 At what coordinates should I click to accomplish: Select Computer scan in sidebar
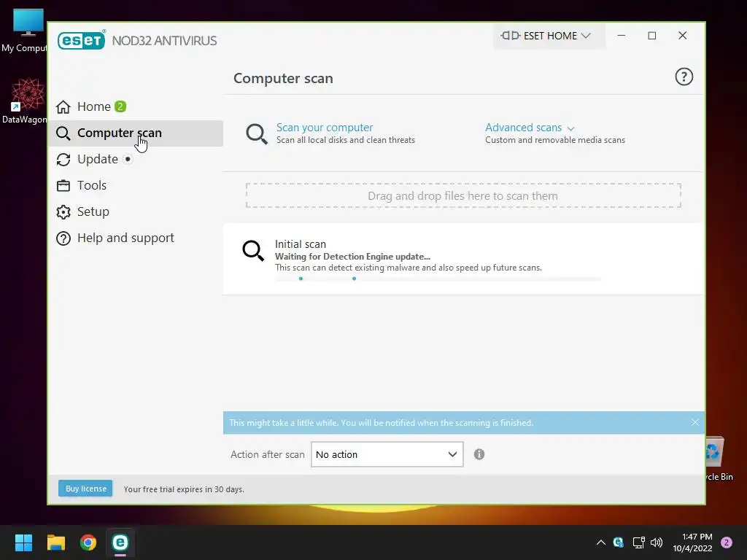pos(136,133)
